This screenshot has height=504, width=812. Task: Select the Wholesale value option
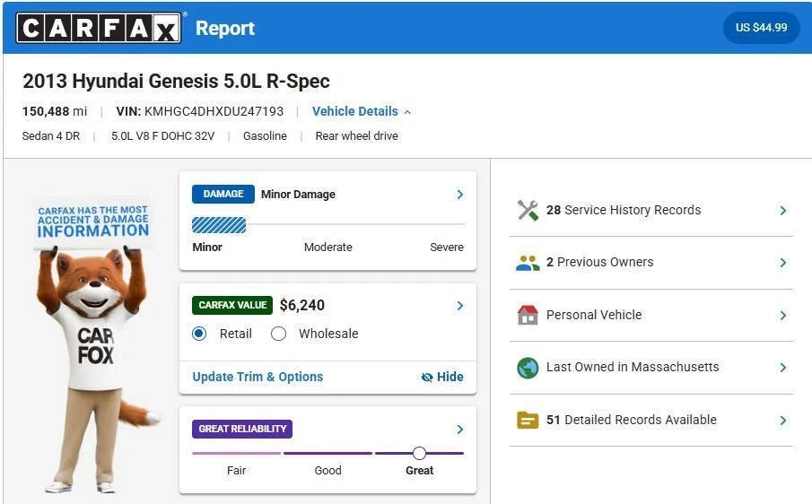279,334
